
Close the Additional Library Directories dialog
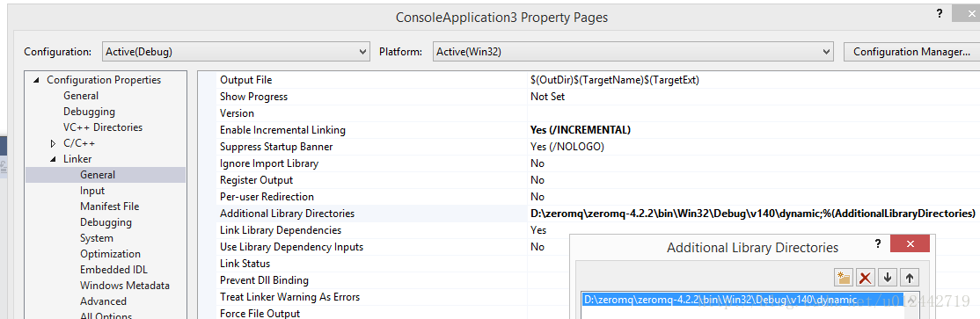[910, 244]
